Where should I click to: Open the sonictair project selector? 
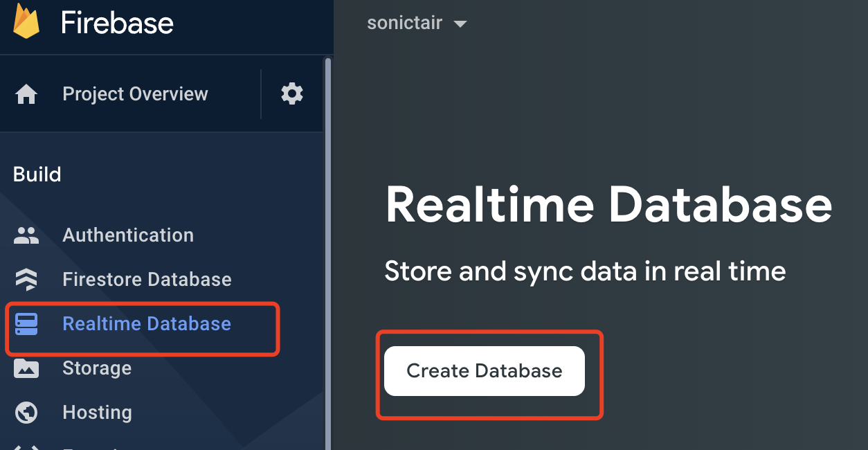coord(405,23)
